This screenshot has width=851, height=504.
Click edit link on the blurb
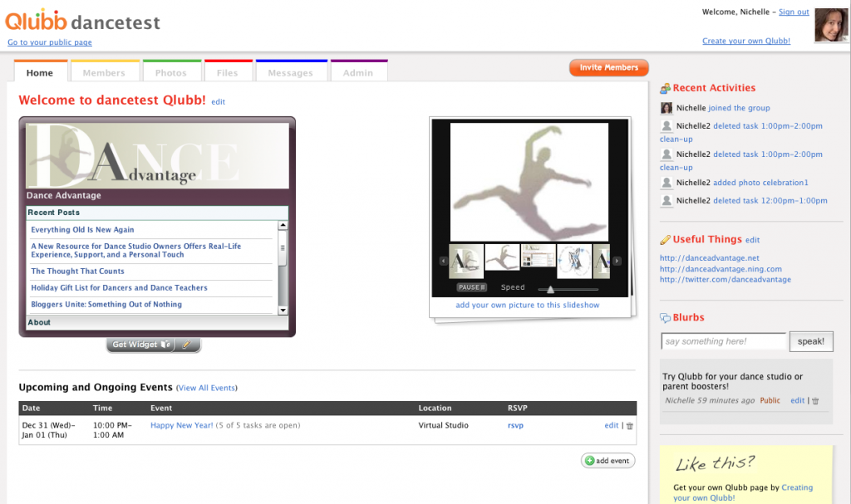[x=797, y=400]
